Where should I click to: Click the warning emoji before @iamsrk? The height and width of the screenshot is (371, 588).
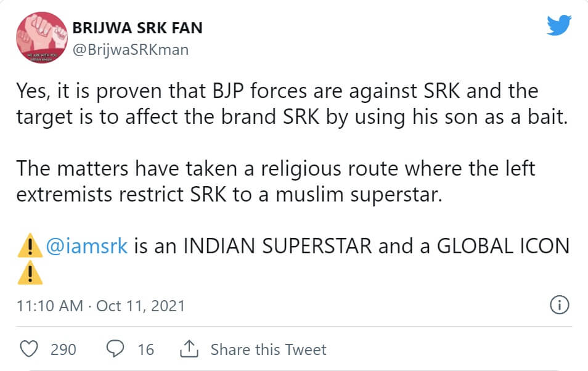pyautogui.click(x=30, y=247)
